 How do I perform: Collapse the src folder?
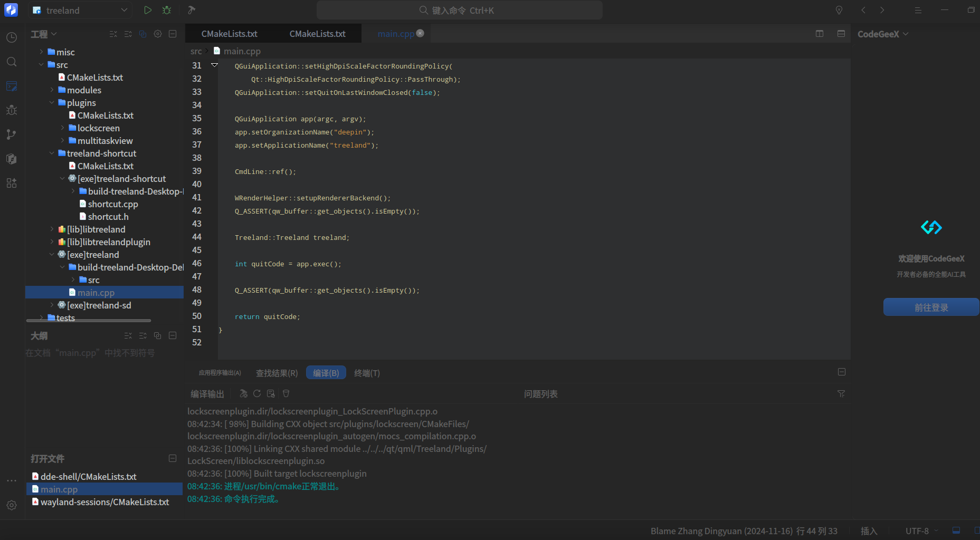[41, 64]
